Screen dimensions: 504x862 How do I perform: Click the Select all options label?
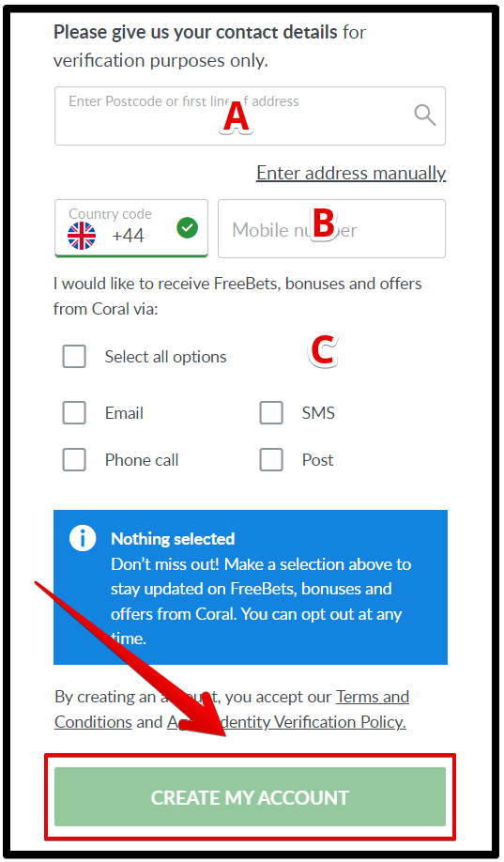166,357
